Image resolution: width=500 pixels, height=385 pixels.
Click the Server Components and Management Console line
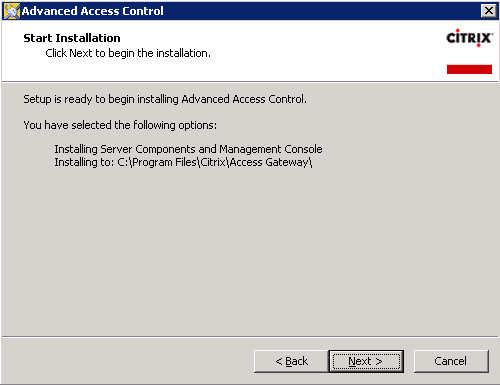[x=188, y=149]
